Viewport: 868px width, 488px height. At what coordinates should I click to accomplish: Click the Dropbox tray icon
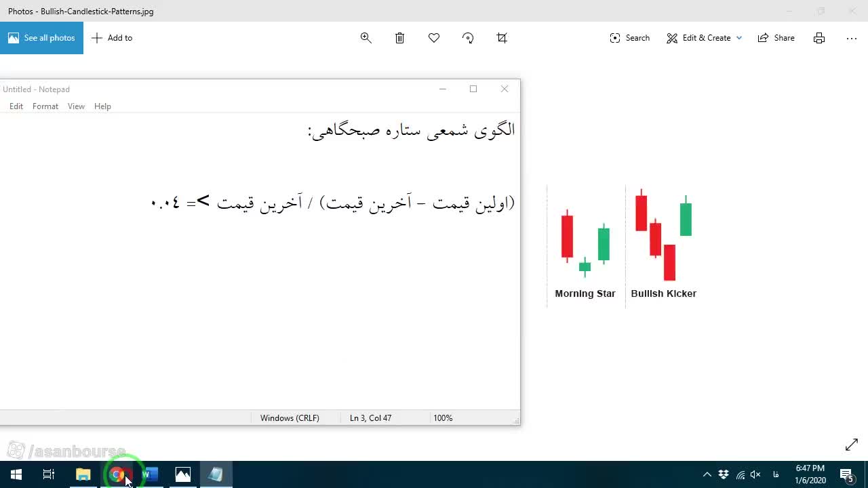click(724, 474)
